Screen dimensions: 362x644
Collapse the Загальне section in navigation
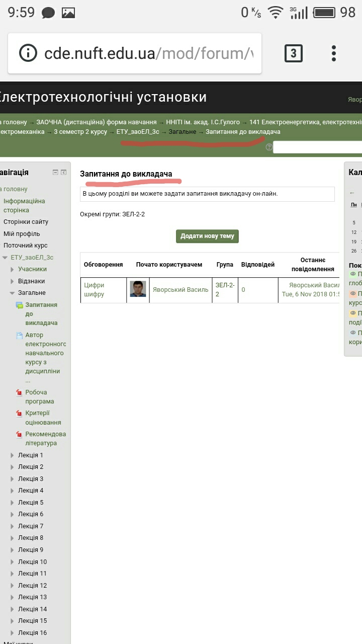click(13, 293)
